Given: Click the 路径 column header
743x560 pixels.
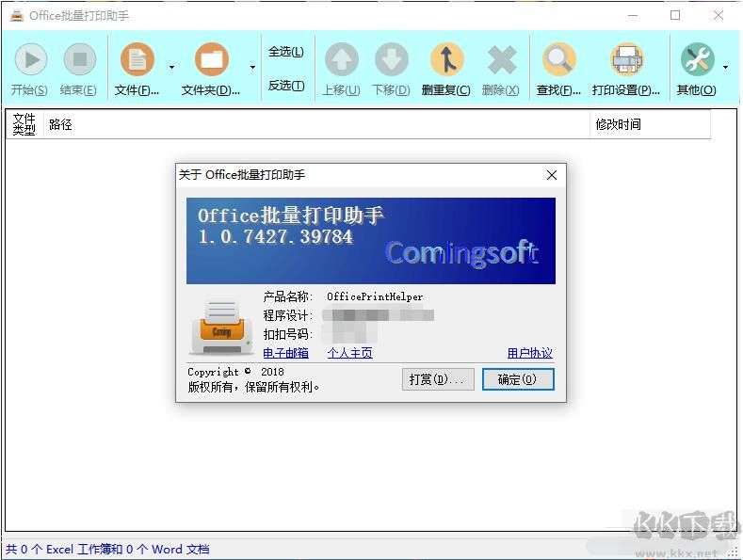Looking at the screenshot, I should pos(316,124).
